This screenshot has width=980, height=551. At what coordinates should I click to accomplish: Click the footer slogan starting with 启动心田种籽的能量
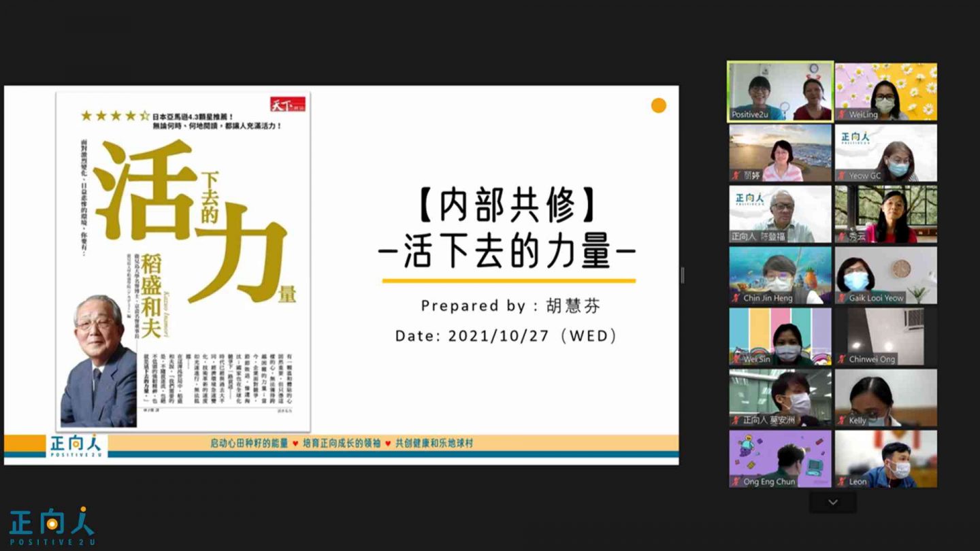click(x=342, y=443)
